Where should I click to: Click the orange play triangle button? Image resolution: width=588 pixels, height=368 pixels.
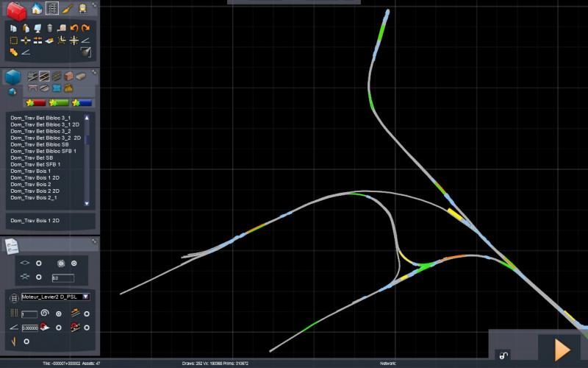coord(562,350)
